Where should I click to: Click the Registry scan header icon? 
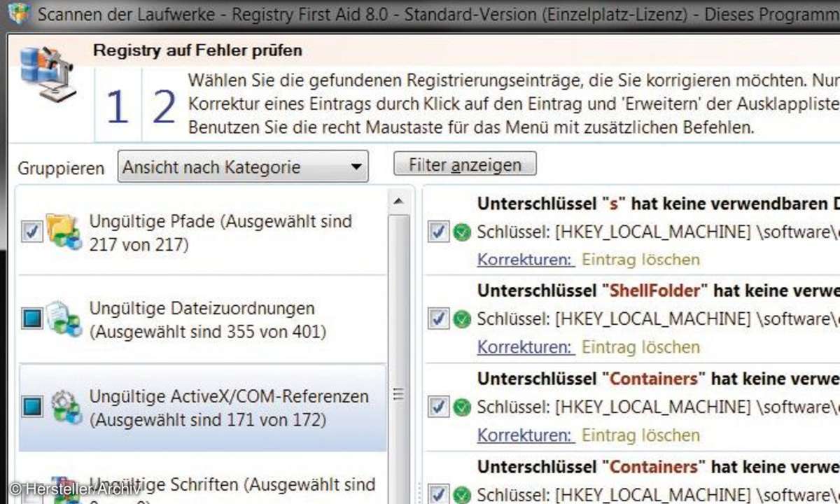49,74
